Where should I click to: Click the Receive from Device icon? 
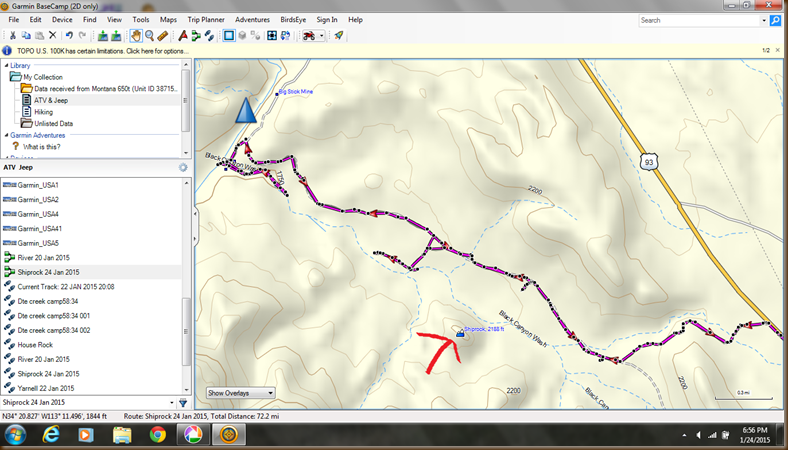pos(116,36)
